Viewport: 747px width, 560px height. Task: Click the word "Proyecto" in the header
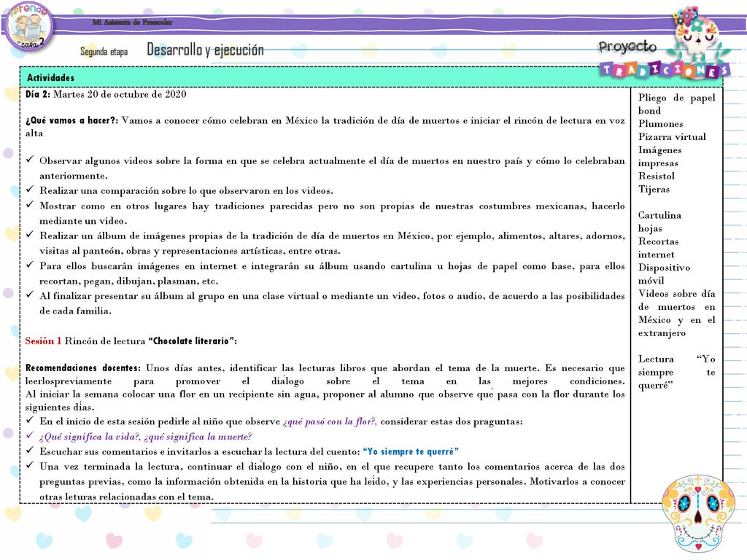pos(627,46)
